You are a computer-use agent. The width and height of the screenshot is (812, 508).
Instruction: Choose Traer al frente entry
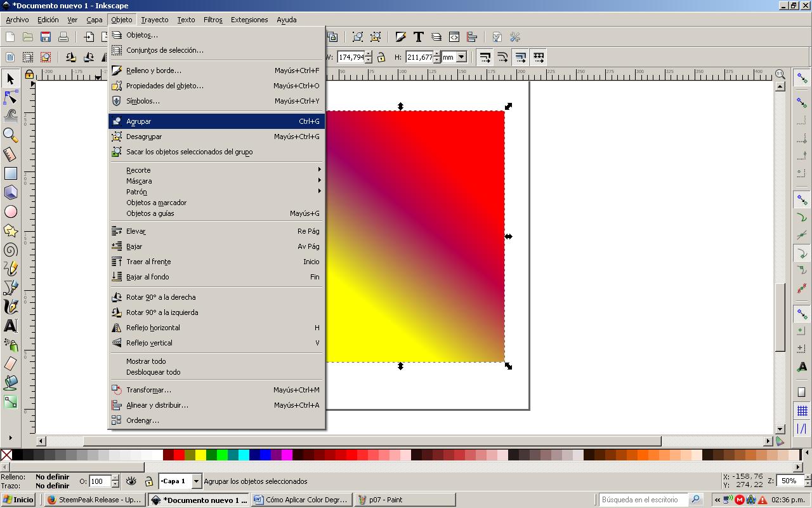click(x=216, y=262)
